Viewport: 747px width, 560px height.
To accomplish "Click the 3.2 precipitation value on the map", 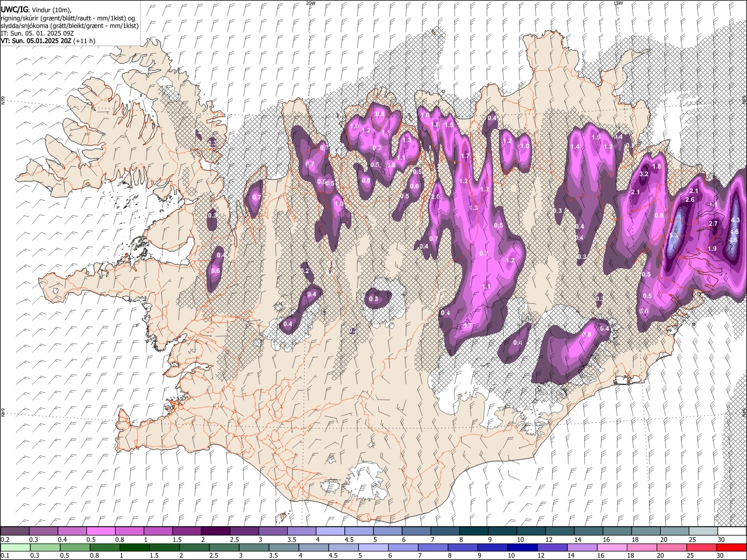I will tap(644, 174).
